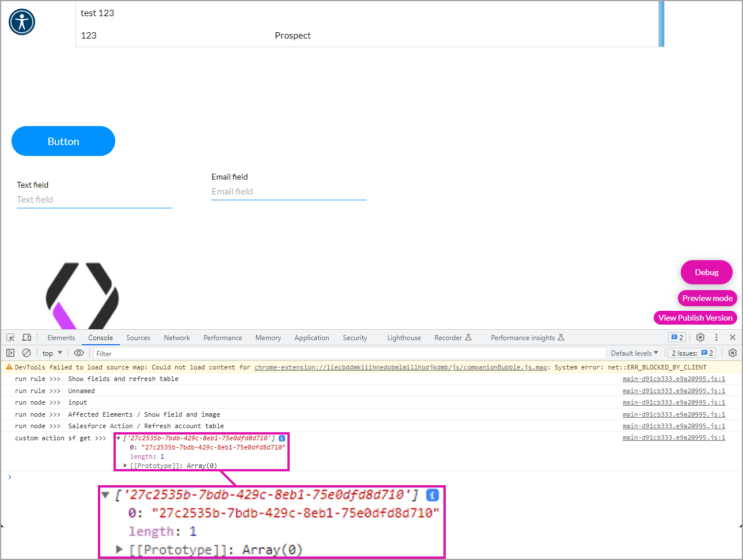Switch to the Console tab
Screen dimensions: 743x560
(101, 338)
